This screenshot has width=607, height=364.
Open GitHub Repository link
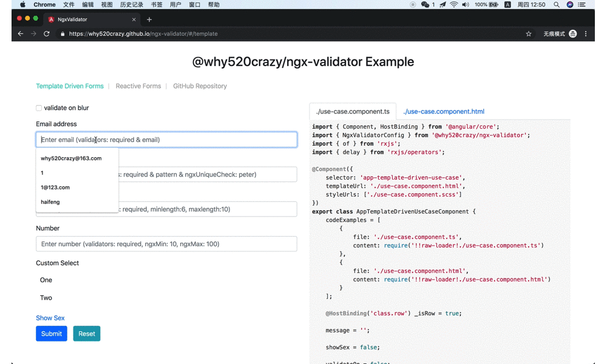coord(200,86)
